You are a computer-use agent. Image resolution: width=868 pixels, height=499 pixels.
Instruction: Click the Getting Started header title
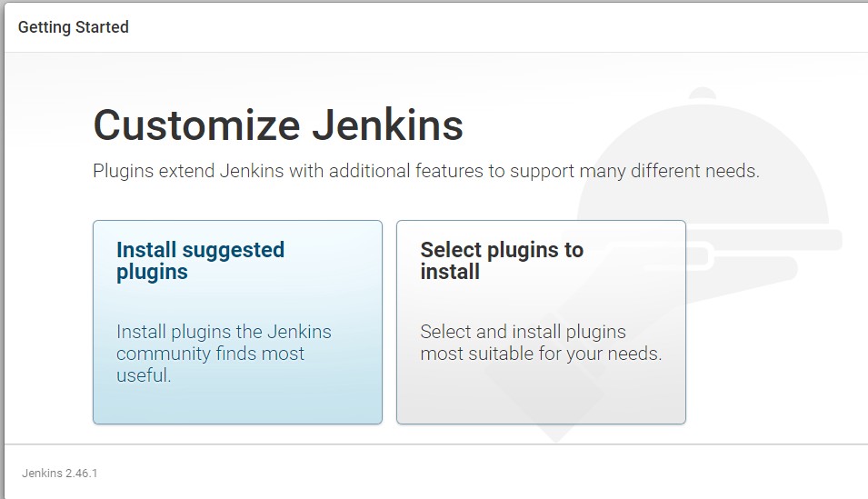(x=73, y=27)
